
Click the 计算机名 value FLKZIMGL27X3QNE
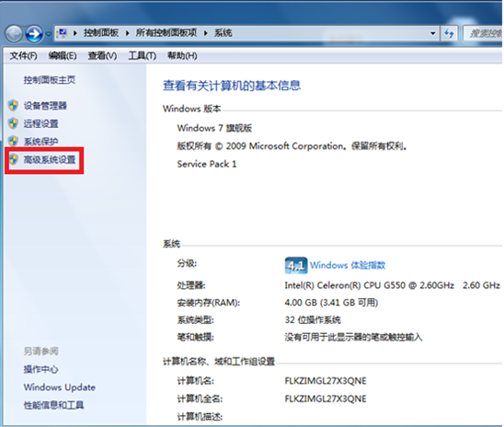point(326,381)
